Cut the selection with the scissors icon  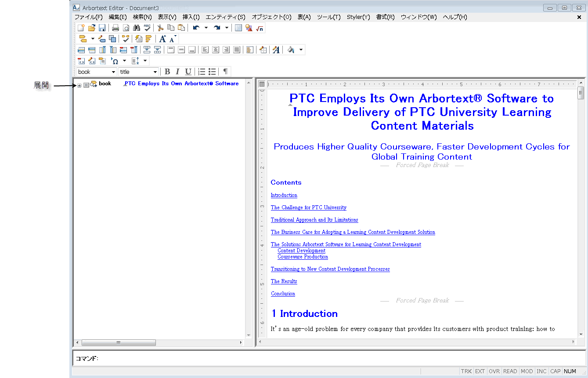click(160, 28)
